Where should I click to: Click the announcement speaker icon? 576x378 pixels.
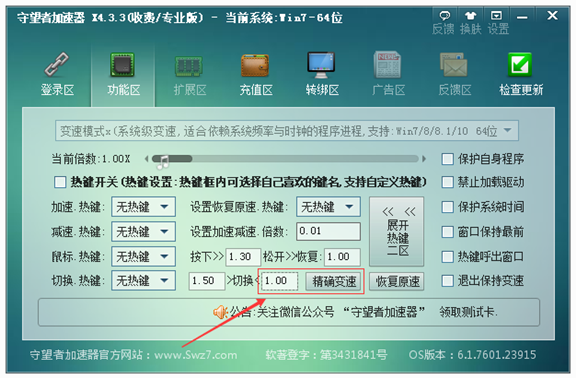pos(220,312)
